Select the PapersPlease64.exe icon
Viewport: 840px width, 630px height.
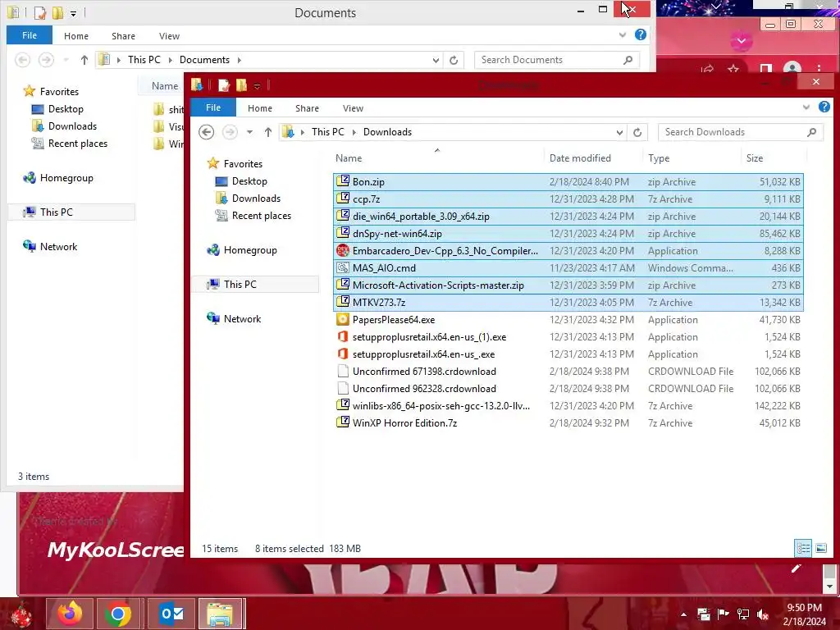(342, 319)
